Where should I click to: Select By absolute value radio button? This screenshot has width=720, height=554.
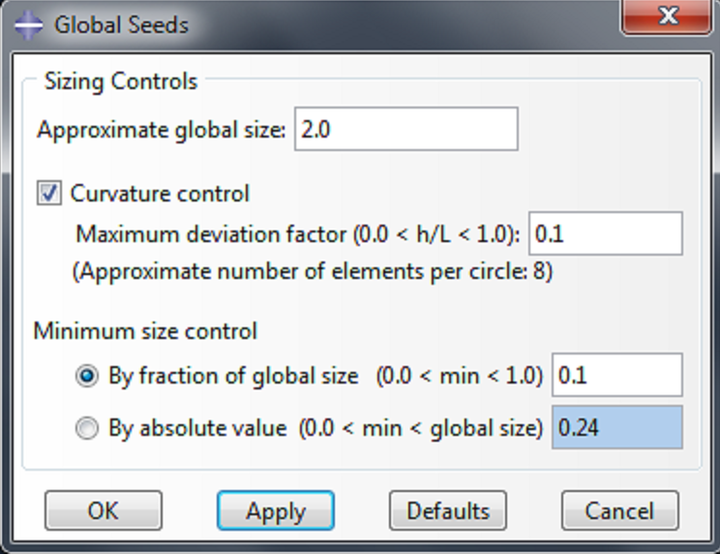click(87, 428)
